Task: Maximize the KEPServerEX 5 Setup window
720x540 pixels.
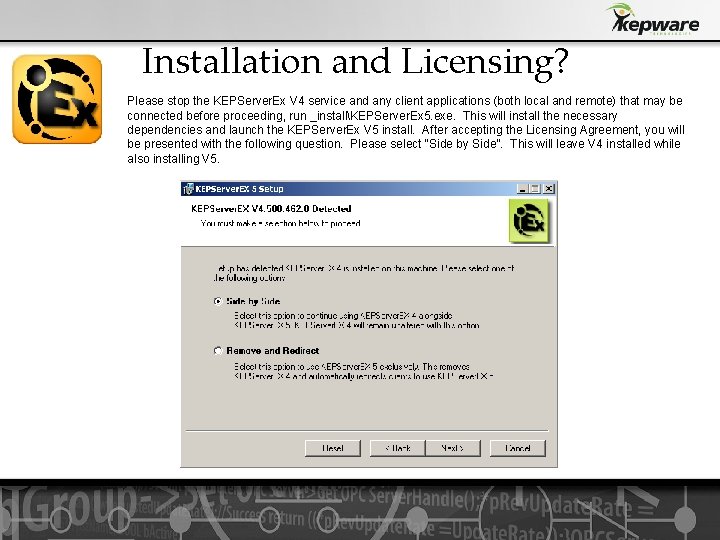Action: click(x=535, y=189)
